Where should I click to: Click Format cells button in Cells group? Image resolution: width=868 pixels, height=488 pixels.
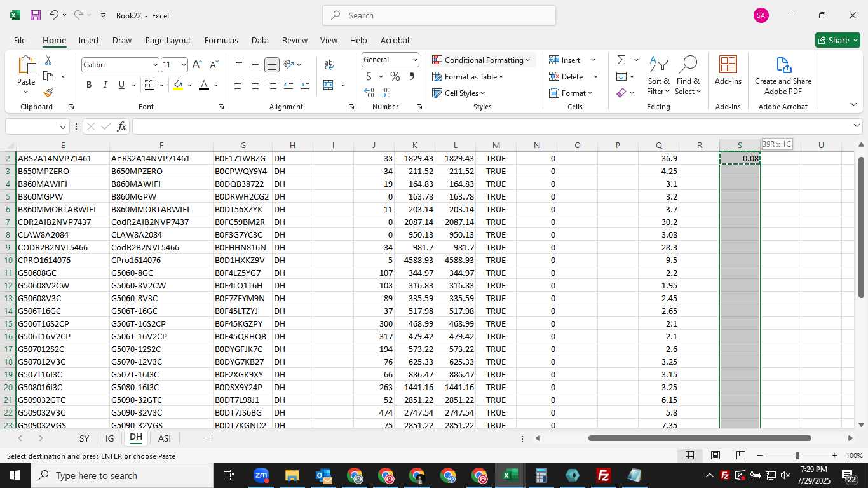point(570,93)
